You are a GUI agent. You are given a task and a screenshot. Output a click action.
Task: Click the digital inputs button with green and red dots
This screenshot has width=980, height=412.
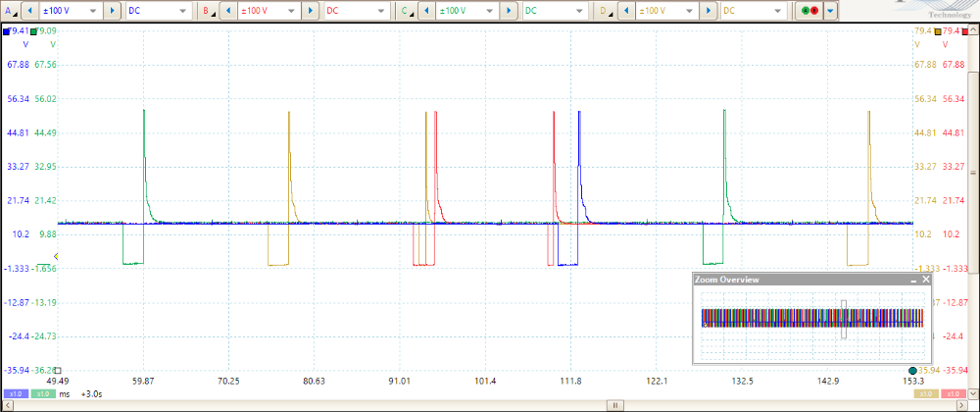[x=810, y=11]
